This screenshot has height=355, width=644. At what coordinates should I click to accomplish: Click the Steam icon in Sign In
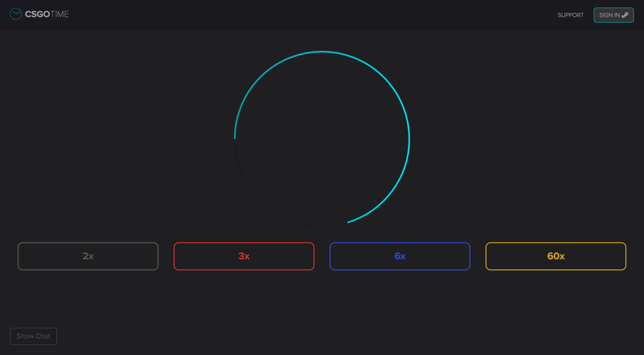click(x=625, y=15)
